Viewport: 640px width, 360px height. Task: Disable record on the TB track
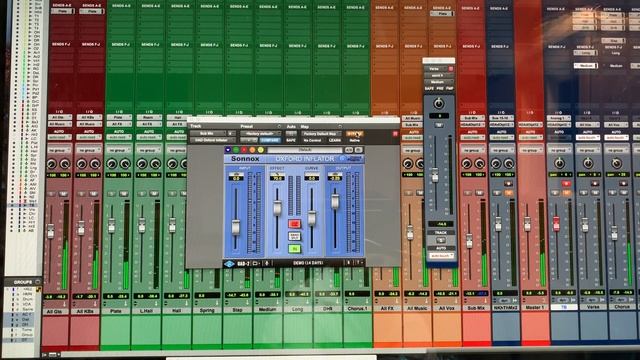click(566, 184)
